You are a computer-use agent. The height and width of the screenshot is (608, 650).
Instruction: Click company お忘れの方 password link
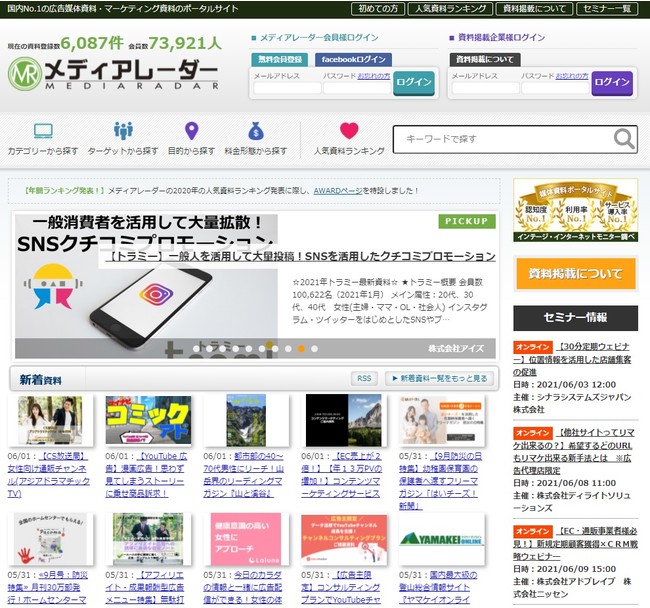(572, 76)
